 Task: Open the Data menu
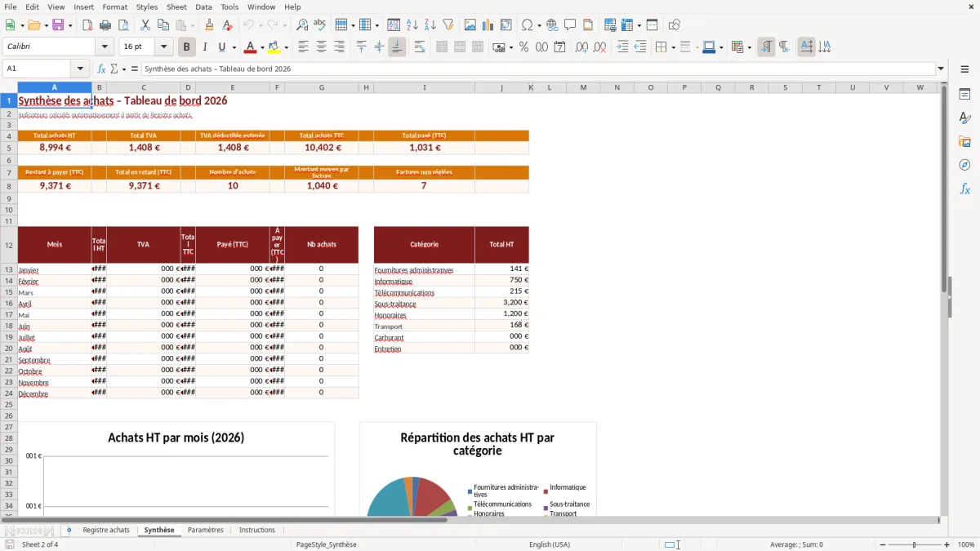point(203,7)
